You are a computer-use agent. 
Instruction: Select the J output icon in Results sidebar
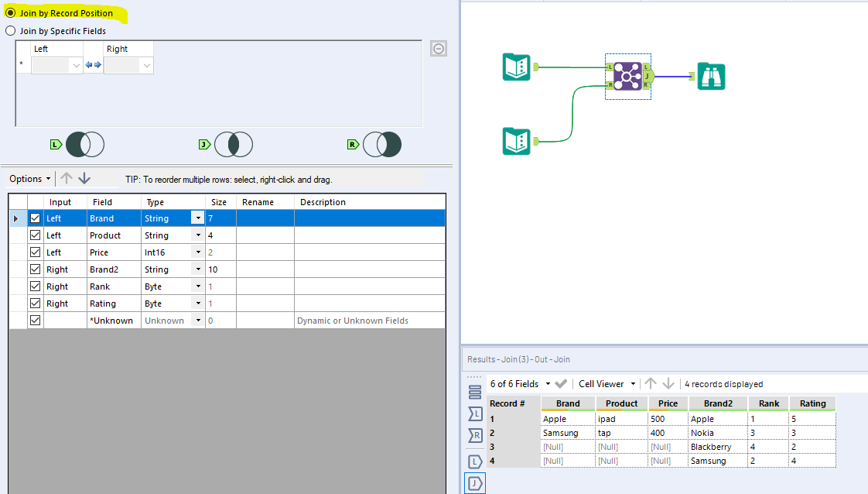(474, 482)
